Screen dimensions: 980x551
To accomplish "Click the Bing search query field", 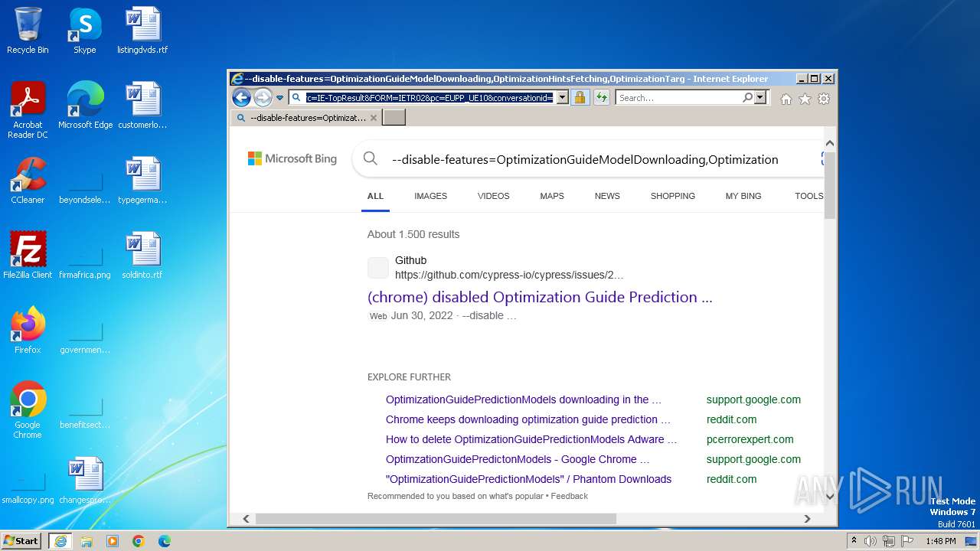I will coord(585,159).
